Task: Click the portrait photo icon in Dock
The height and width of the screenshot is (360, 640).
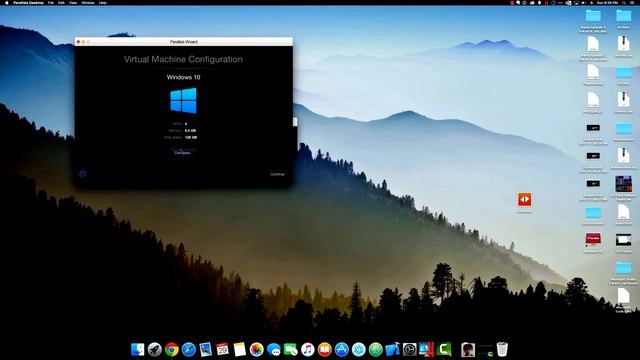Action: [468, 350]
